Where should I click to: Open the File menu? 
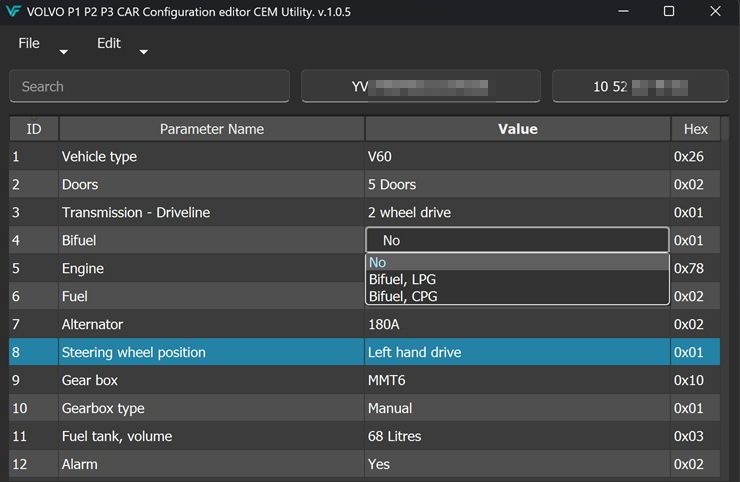[x=29, y=43]
